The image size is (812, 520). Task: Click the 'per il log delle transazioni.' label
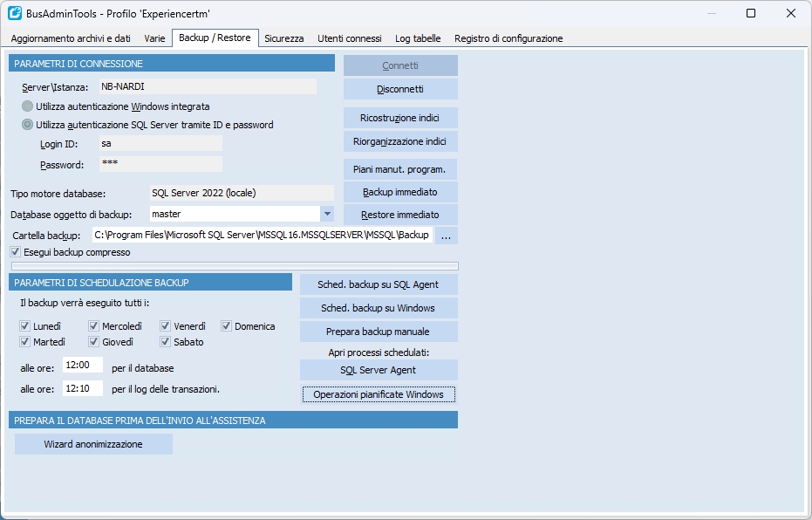[166, 389]
